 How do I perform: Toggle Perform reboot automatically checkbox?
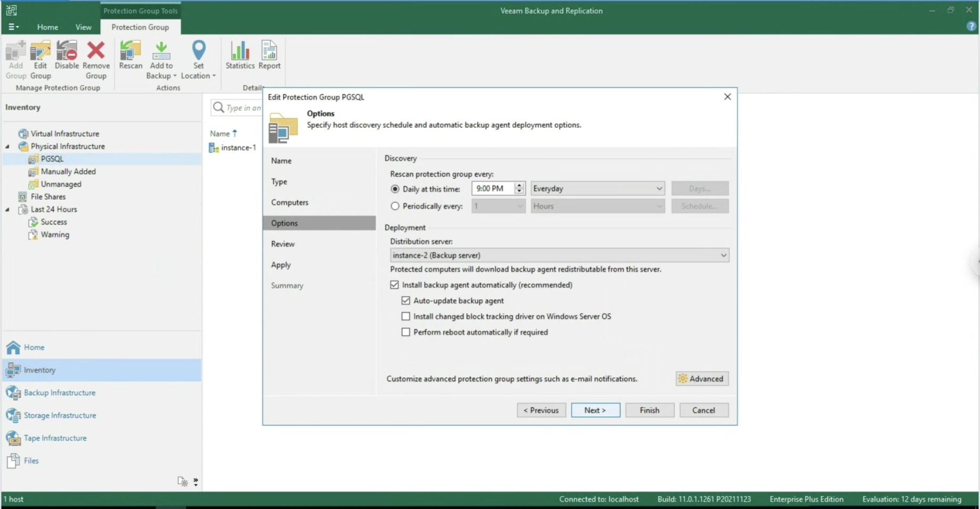406,332
